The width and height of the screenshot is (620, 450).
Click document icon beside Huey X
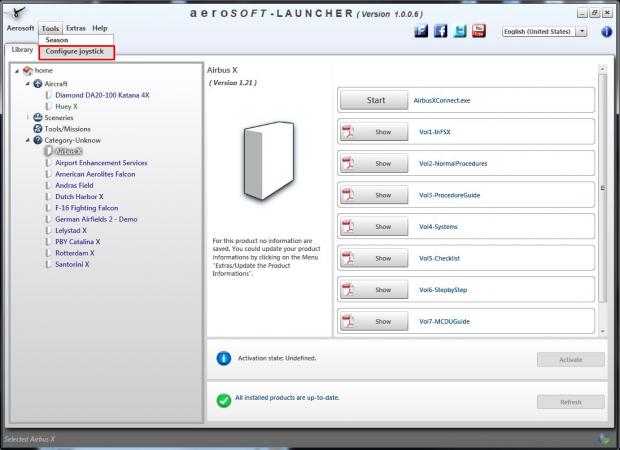pyautogui.click(x=48, y=106)
